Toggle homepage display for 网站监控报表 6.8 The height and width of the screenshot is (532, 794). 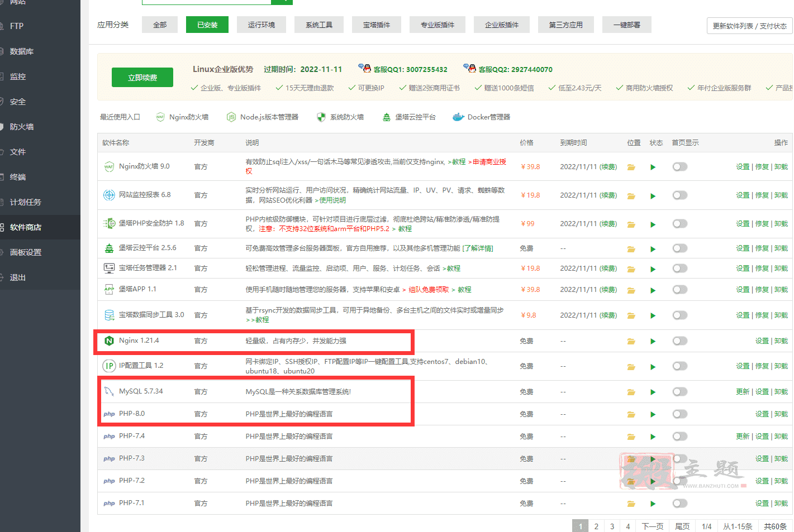(x=680, y=195)
